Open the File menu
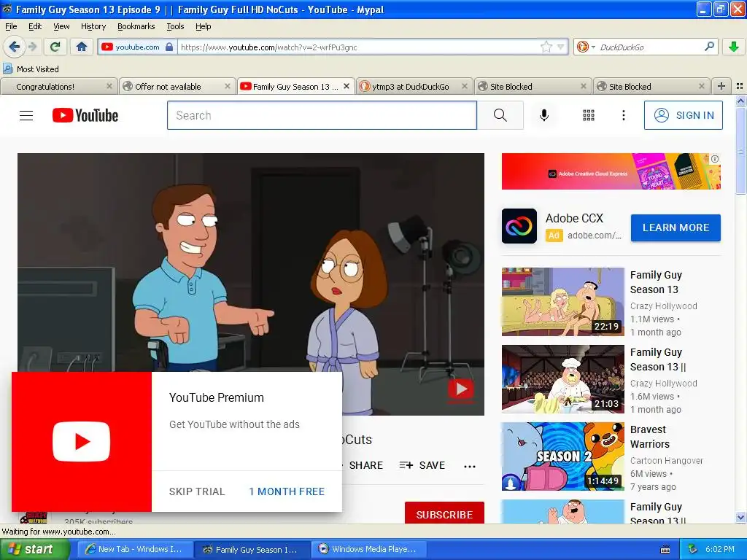 click(x=11, y=26)
